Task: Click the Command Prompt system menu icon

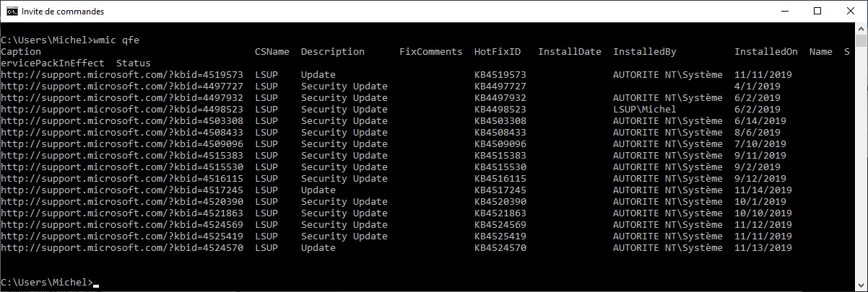Action: [12, 12]
